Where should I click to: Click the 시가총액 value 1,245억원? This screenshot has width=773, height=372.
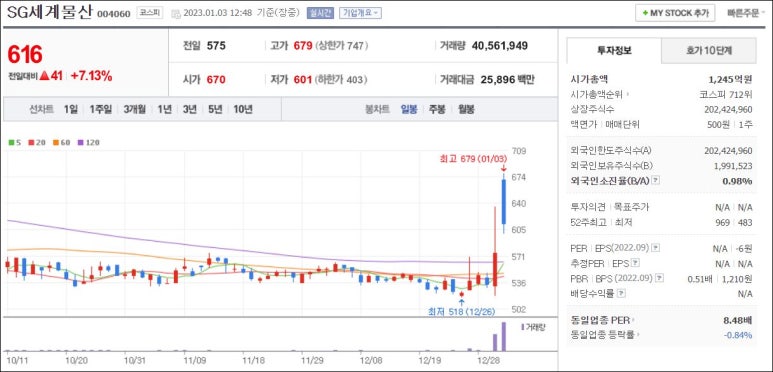pos(731,78)
